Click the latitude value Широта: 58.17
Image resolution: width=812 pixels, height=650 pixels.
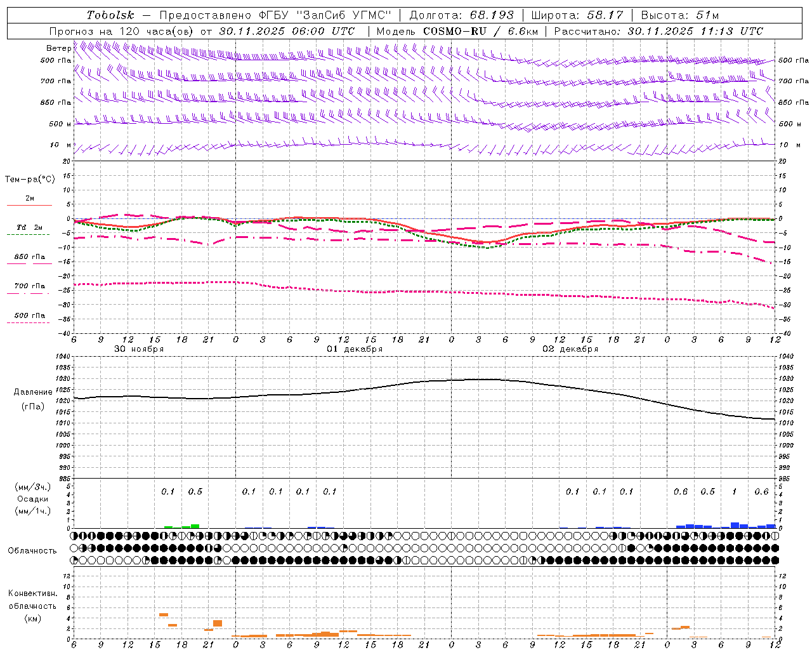577,15
